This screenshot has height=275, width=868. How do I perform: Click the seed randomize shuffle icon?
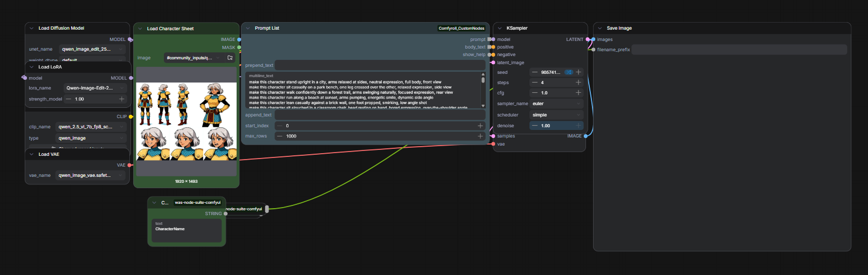click(x=568, y=72)
